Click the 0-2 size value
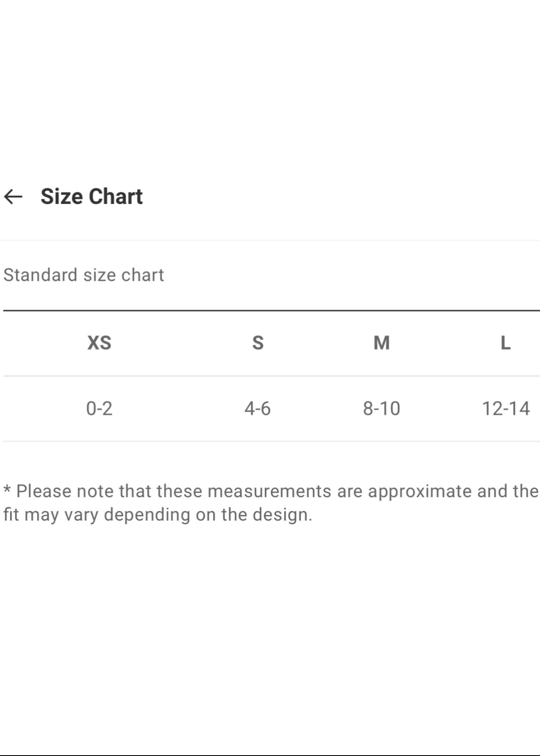 click(x=99, y=408)
